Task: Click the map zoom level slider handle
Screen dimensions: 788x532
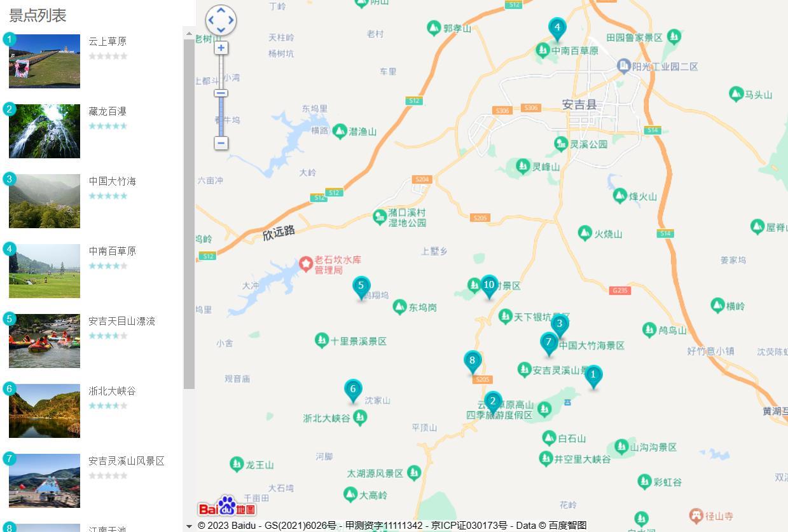Action: click(x=221, y=93)
